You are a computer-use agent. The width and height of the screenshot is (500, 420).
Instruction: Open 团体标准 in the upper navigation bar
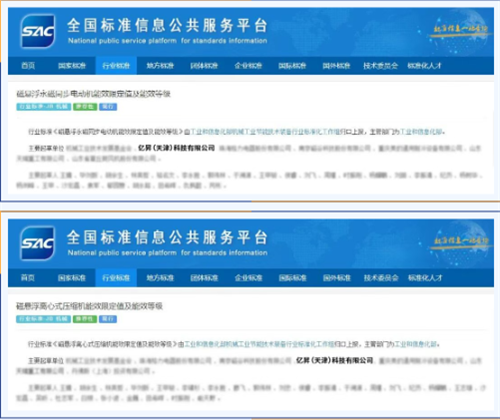204,66
